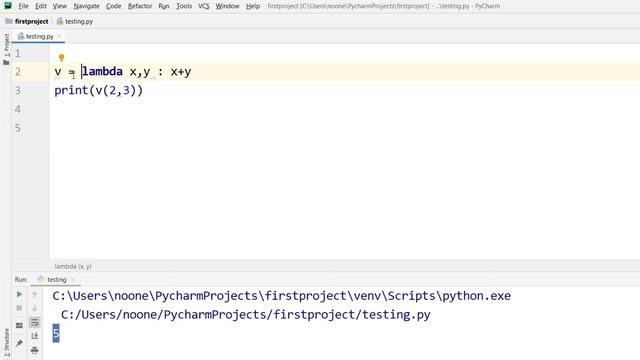Screen dimensions: 640x360
Task: Click line number 4 in the gutter
Action: (18, 109)
